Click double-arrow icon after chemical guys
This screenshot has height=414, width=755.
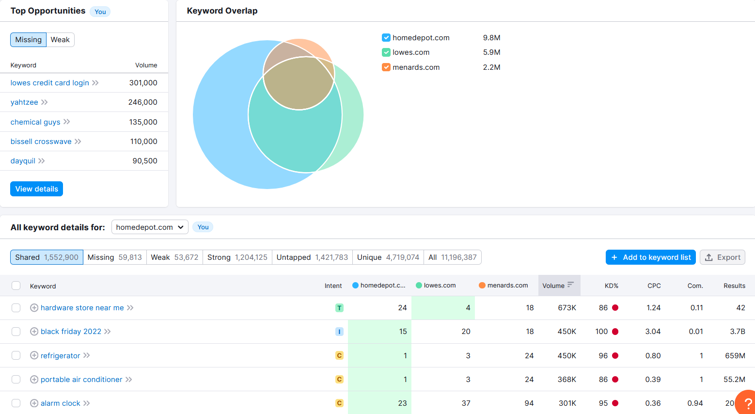tap(66, 122)
